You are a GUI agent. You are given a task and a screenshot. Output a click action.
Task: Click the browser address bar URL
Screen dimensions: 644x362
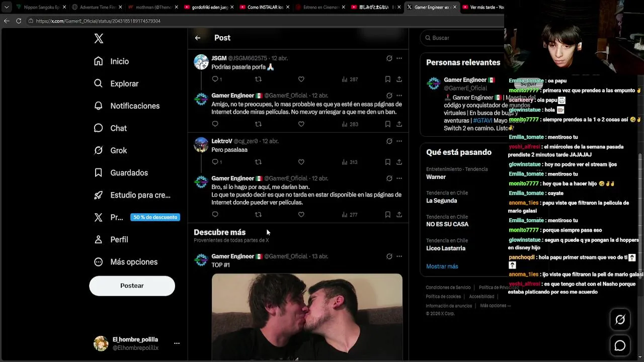98,21
